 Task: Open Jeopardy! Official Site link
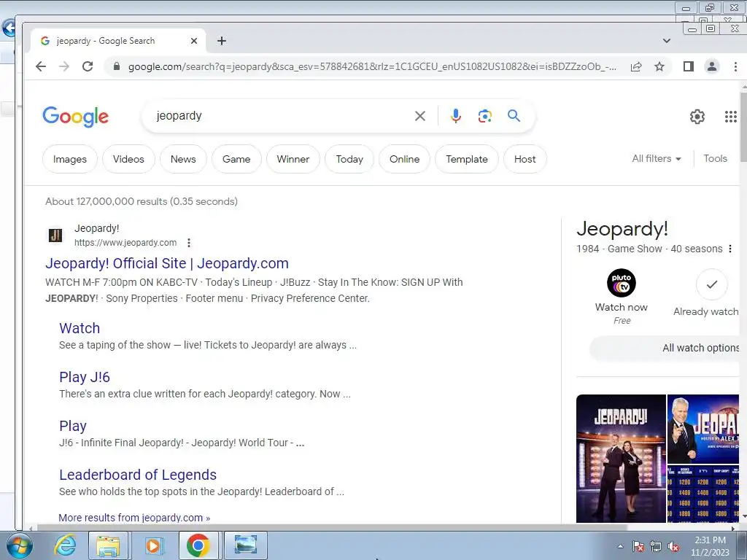167,263
